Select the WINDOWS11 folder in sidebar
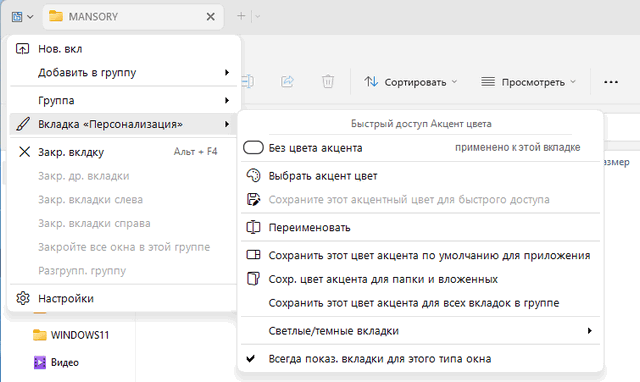 (x=71, y=335)
